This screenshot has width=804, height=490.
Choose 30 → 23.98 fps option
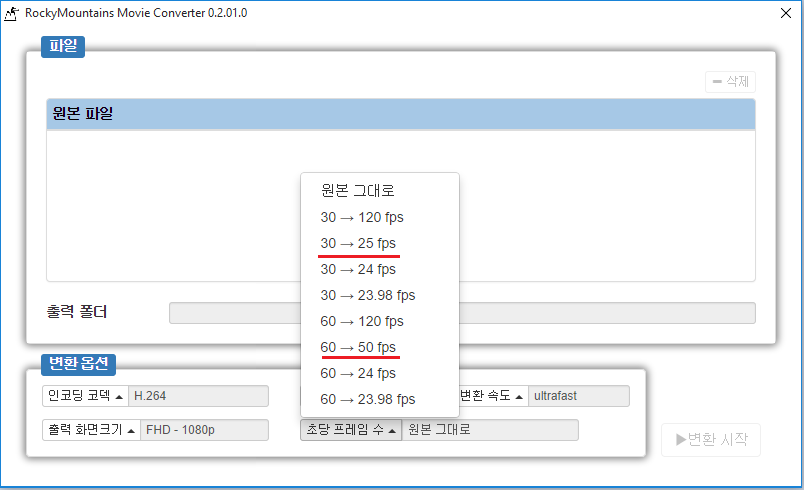[x=367, y=295]
